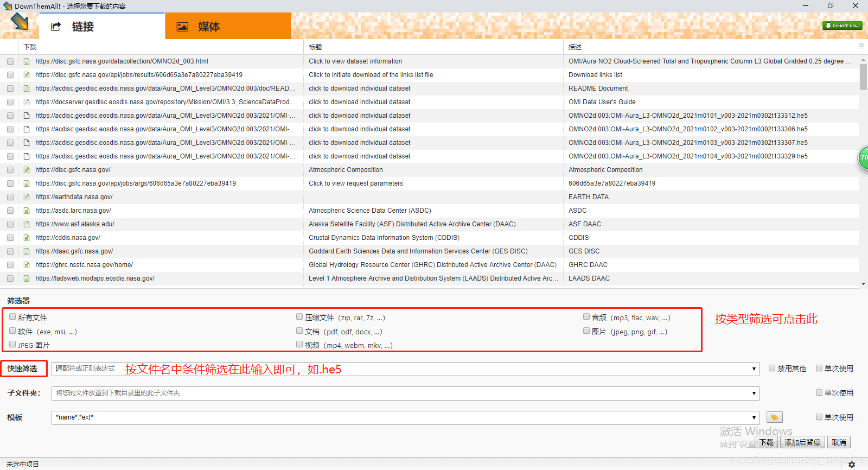The image size is (868, 470).
Task: Click the Donate Now badge
Action: coord(842,26)
